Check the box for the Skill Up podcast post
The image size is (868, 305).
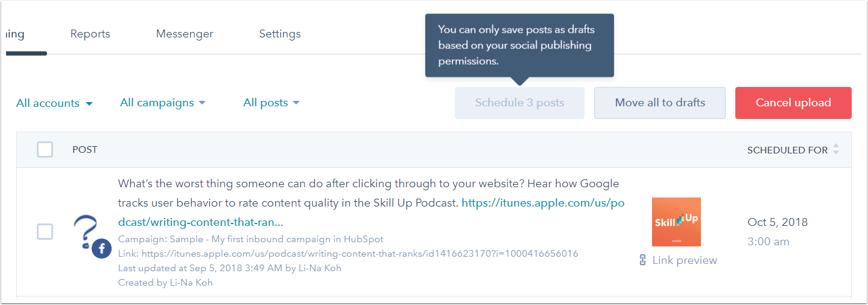[x=45, y=231]
